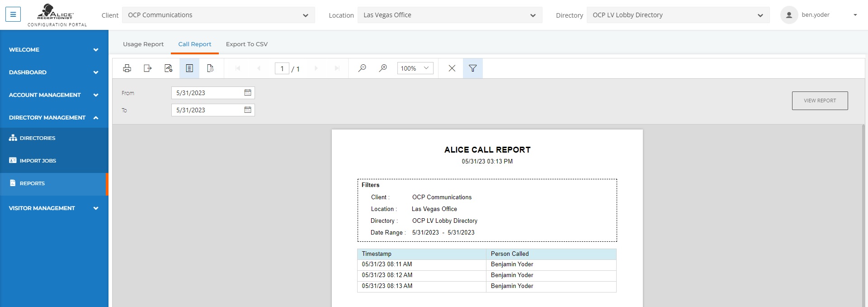Expand the Dashboard sidebar section
Image resolution: width=868 pixels, height=307 pixels.
pyautogui.click(x=54, y=72)
